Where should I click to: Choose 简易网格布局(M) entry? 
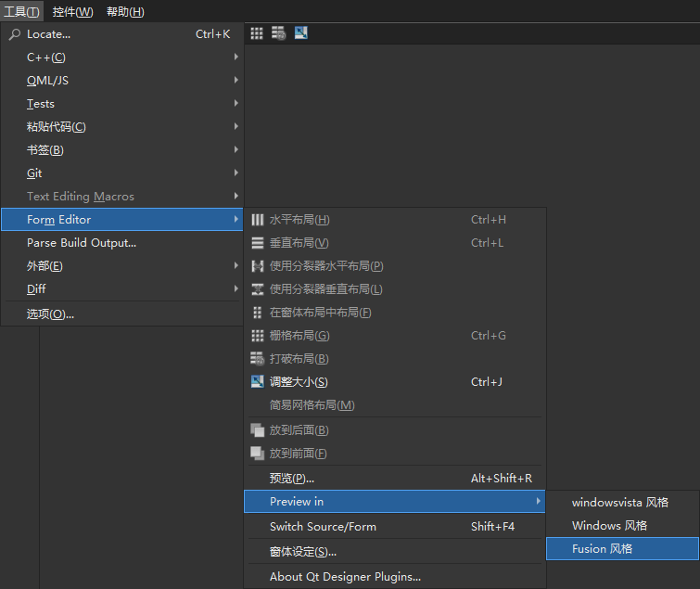click(395, 405)
